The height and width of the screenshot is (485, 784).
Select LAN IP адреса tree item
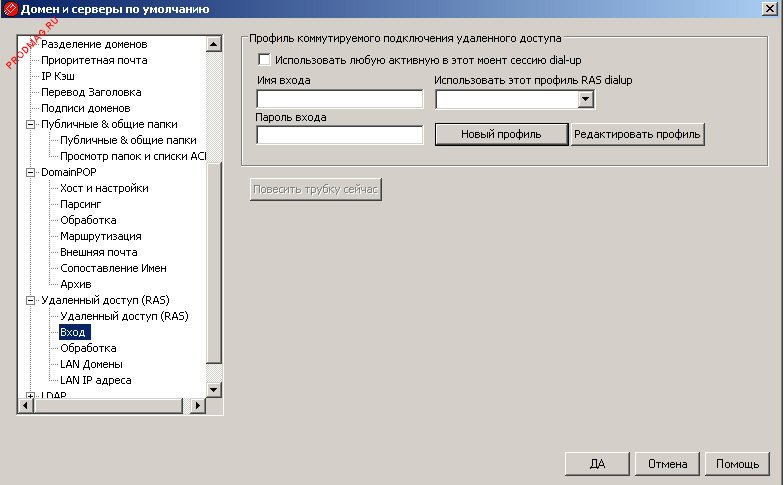coord(95,380)
